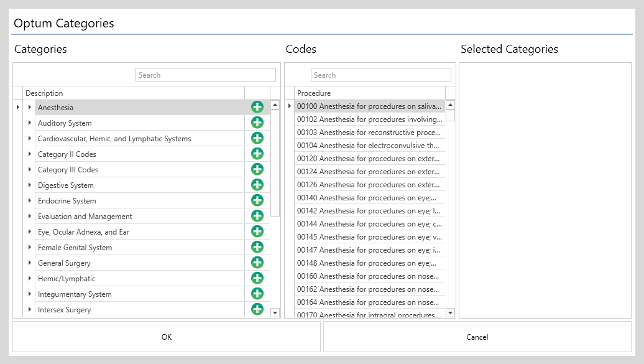Focus the Codes search field
The image size is (644, 364).
coord(380,75)
